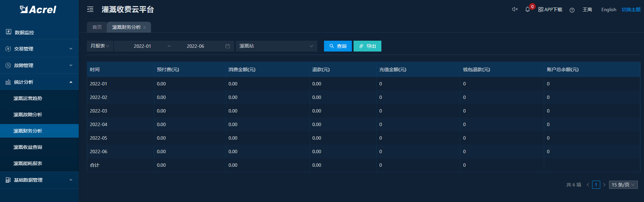This screenshot has width=644, height=202.
Task: Toggle the muted speaker sound icon
Action: (515, 9)
